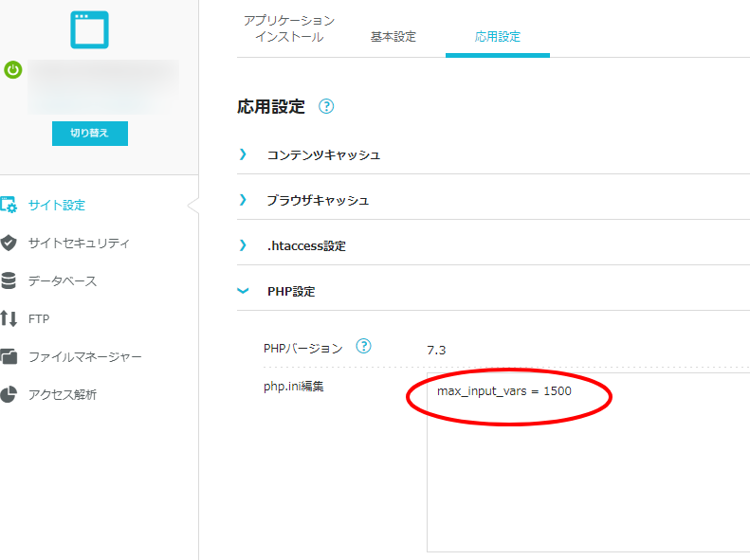Click ブラウザキャッシュ section title
This screenshot has width=750, height=560.
pos(318,200)
